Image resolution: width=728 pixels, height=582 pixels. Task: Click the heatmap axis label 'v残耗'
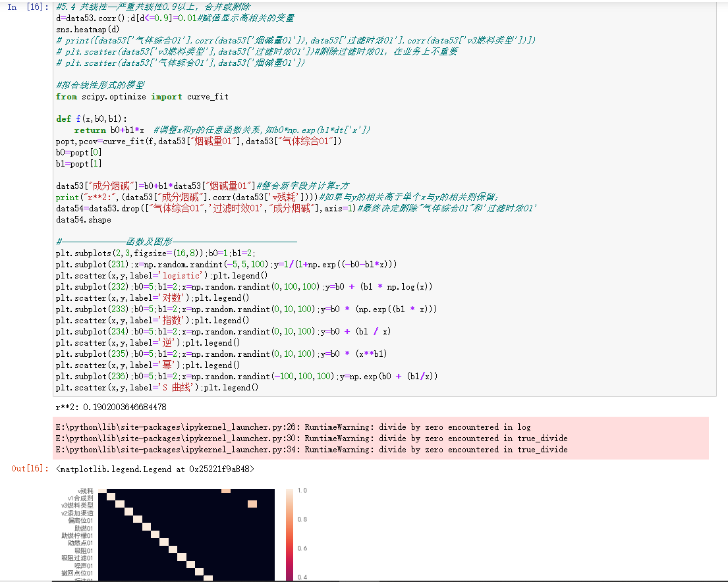coord(86,490)
